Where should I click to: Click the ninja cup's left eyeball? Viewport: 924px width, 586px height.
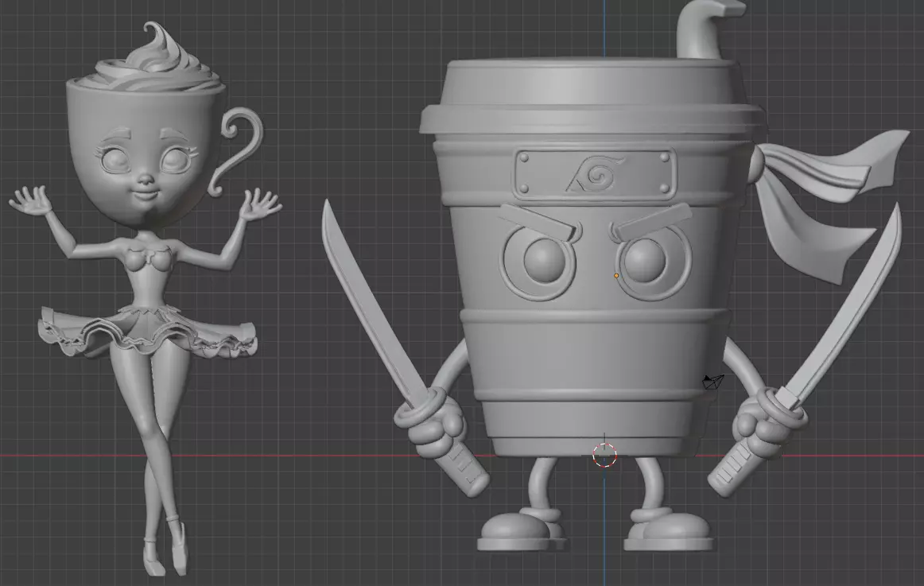click(x=545, y=260)
